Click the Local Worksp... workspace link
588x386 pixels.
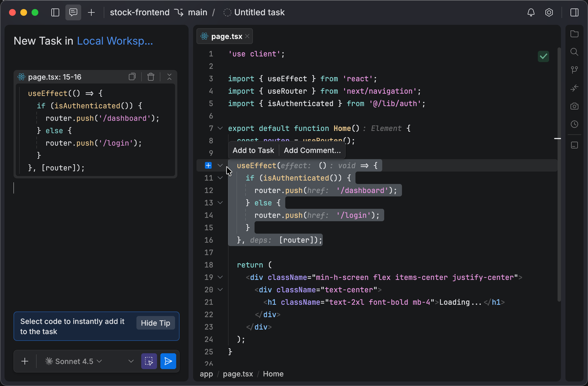pyautogui.click(x=115, y=41)
